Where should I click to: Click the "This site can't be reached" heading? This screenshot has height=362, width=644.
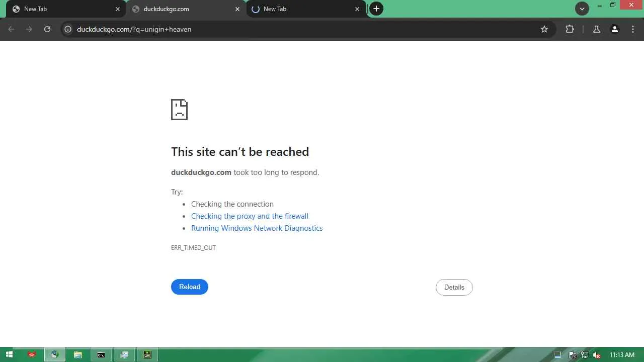240,151
